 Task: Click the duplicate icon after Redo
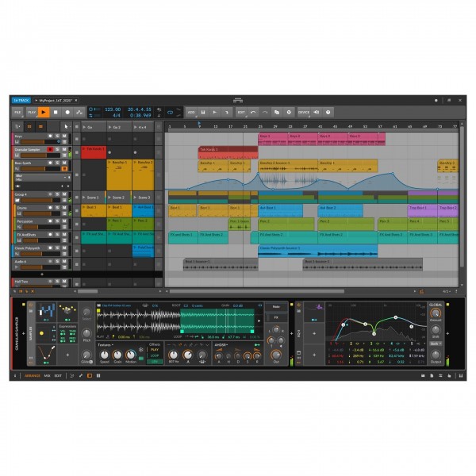(277, 113)
